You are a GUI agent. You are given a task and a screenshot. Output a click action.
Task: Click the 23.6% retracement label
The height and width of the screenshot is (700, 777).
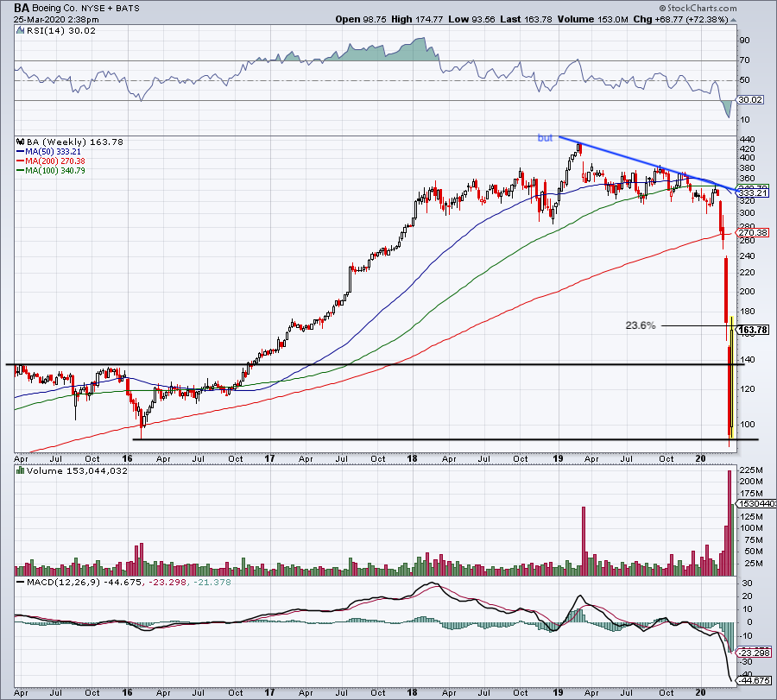tap(641, 325)
